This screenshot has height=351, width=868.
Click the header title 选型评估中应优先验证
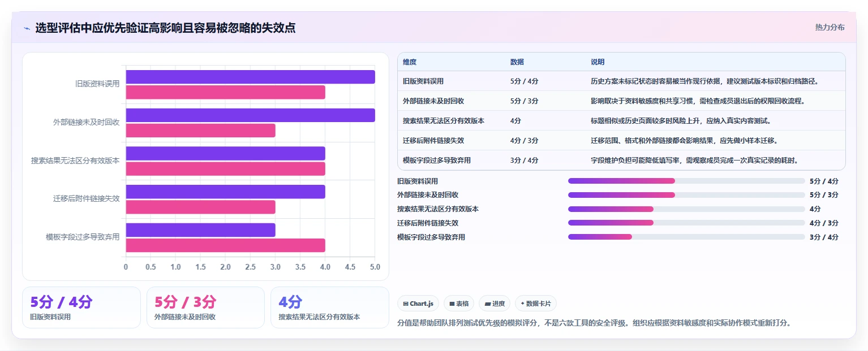click(x=165, y=28)
